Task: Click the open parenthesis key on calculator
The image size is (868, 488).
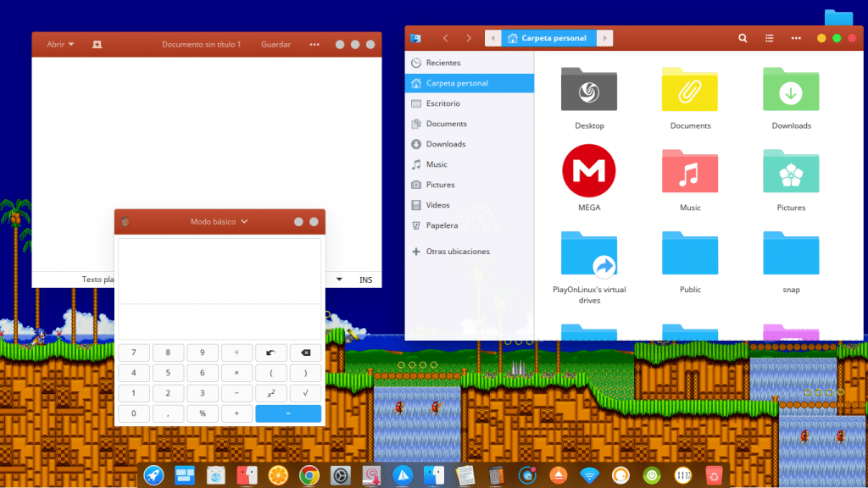Action: tap(270, 373)
